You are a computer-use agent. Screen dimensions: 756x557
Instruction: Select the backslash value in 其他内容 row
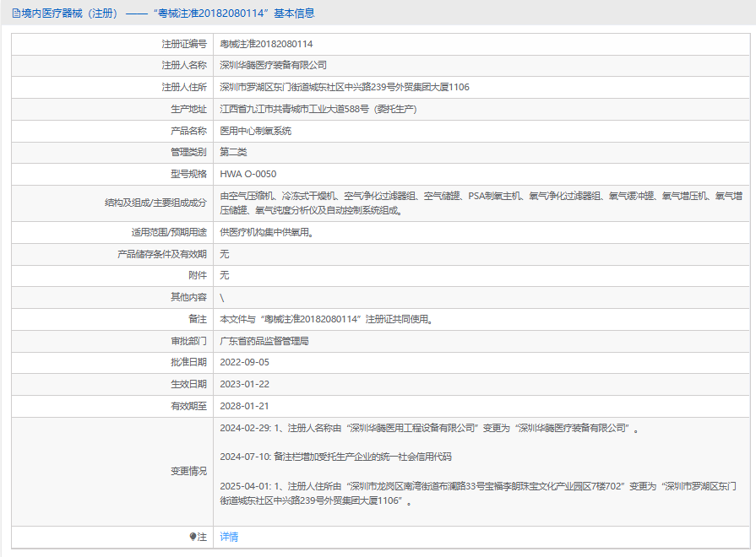222,298
